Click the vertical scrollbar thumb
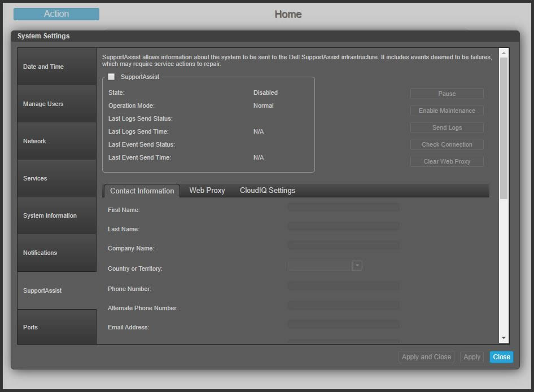The height and width of the screenshot is (392, 534). coord(504,128)
